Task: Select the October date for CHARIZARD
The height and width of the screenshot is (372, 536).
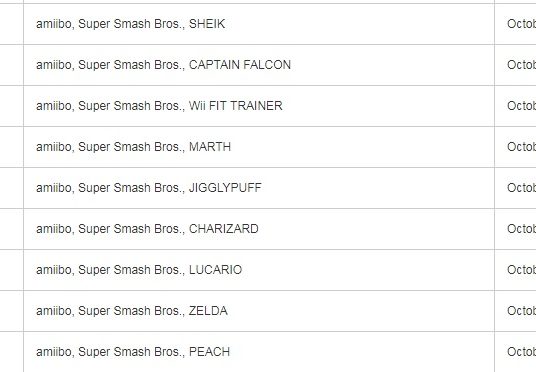Action: tap(515, 229)
